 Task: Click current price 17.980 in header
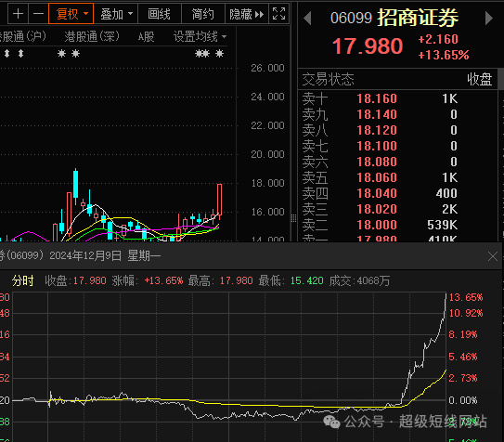point(368,46)
